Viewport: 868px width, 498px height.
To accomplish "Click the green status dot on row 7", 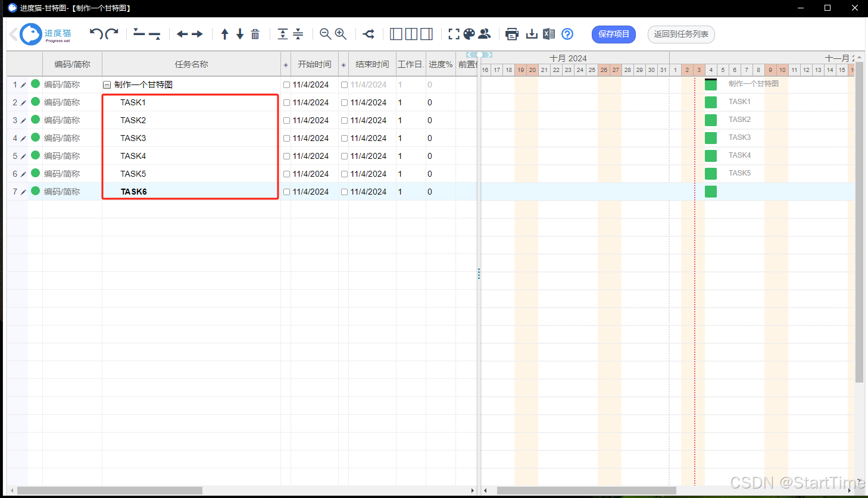I will coord(35,191).
